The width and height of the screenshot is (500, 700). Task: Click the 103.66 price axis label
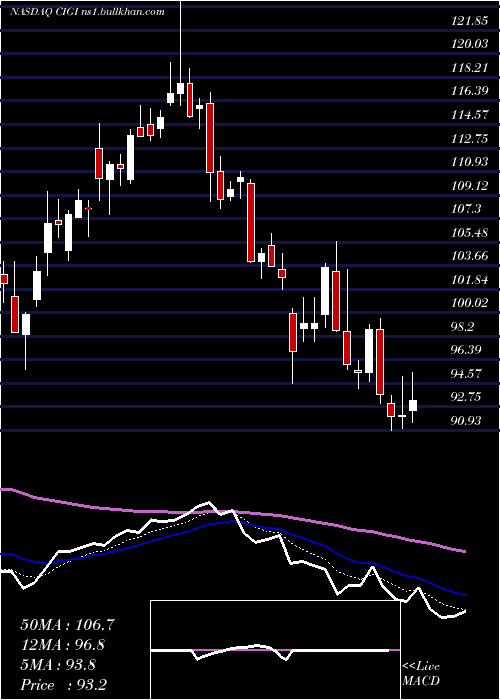click(x=468, y=256)
